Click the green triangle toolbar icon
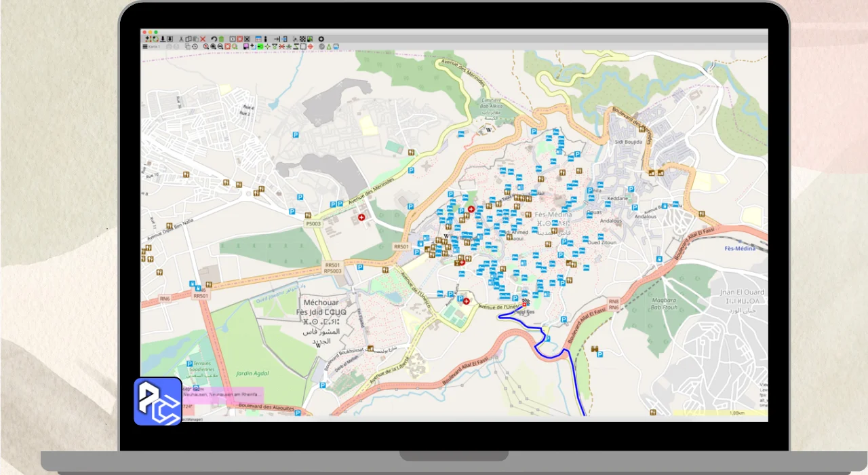The height and width of the screenshot is (475, 868). [x=329, y=47]
